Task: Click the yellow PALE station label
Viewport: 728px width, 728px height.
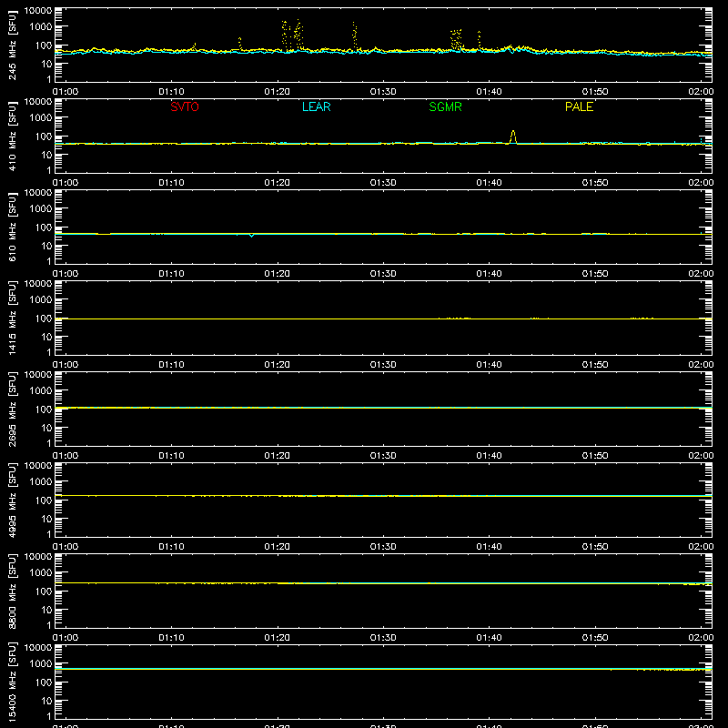Action: click(x=579, y=106)
